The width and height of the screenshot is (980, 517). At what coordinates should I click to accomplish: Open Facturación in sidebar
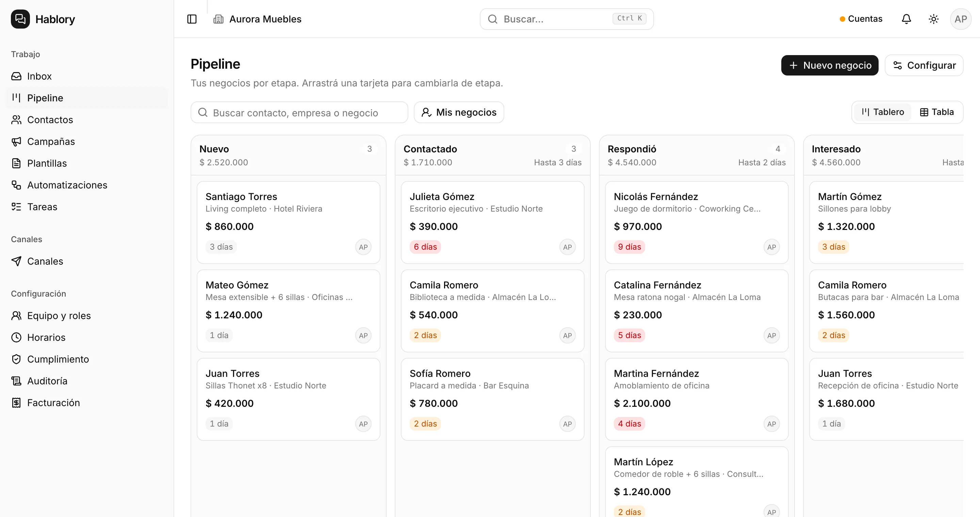click(x=87, y=403)
